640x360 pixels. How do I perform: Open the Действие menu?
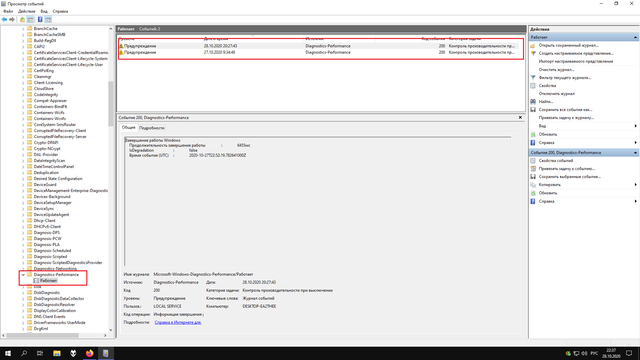27,11
